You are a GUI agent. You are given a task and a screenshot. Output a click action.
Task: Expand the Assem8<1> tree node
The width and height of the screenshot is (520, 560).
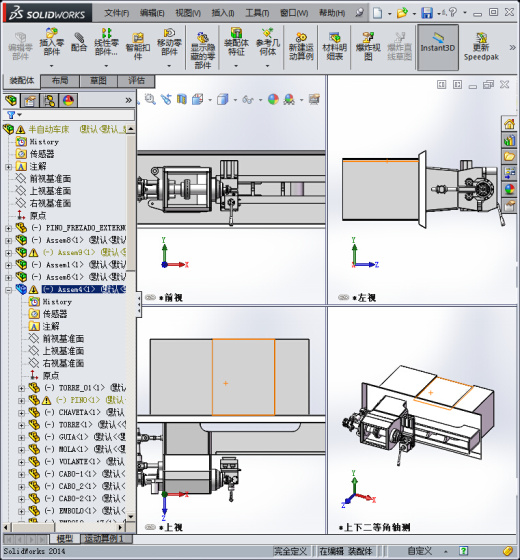point(9,241)
